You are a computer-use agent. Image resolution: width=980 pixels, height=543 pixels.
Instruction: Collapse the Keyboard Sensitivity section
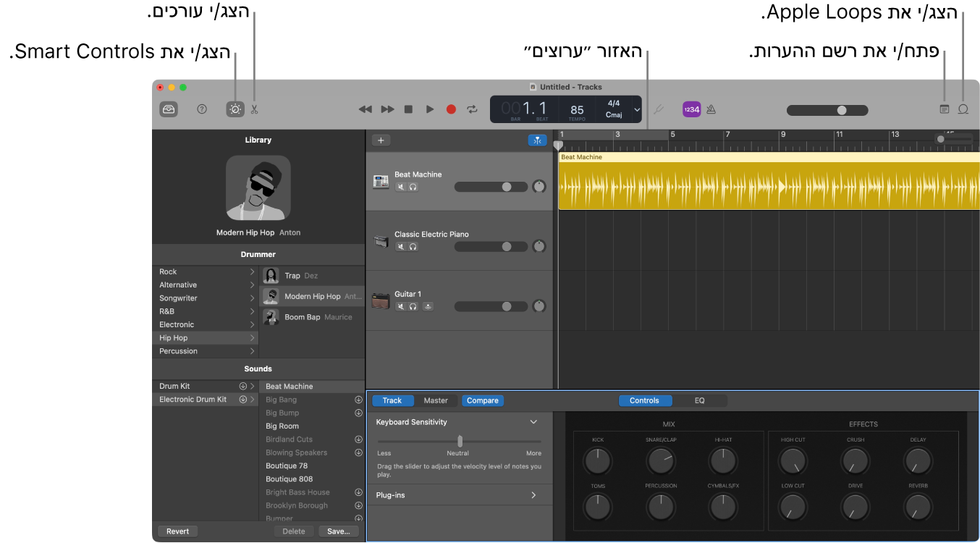[x=533, y=422]
